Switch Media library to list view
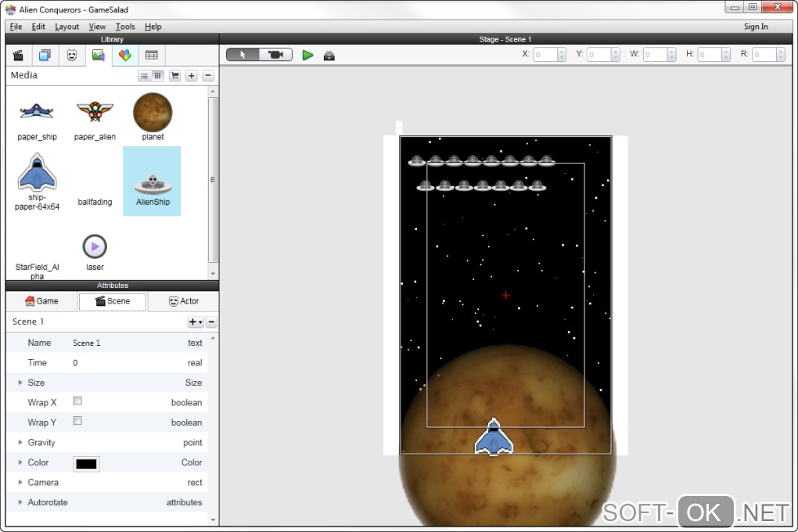This screenshot has height=532, width=798. 145,76
